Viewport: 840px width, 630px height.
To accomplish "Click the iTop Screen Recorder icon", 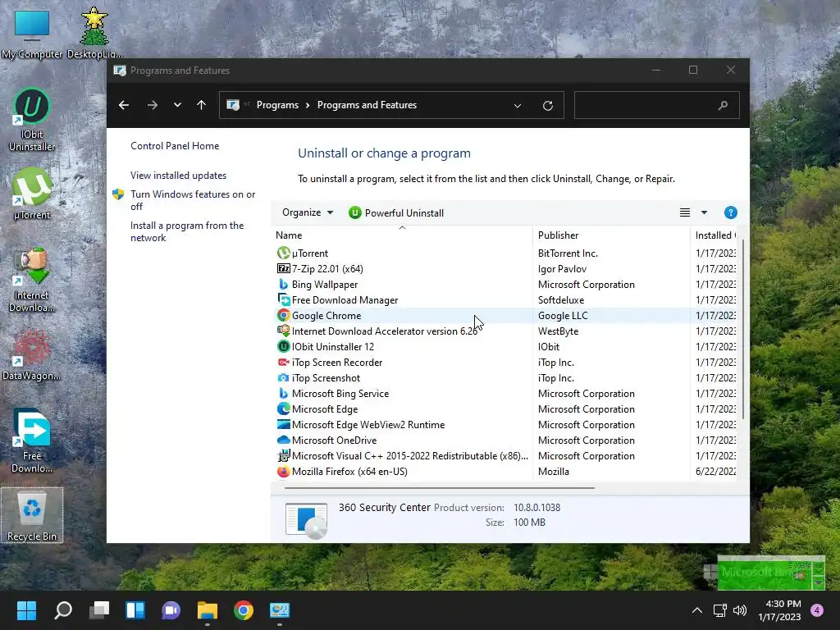I will (x=283, y=362).
